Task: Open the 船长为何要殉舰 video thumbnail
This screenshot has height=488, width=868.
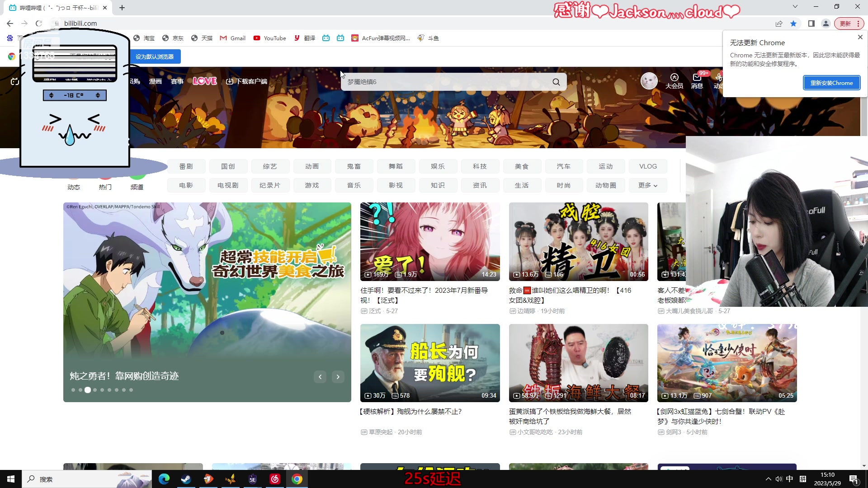Action: coord(430,363)
